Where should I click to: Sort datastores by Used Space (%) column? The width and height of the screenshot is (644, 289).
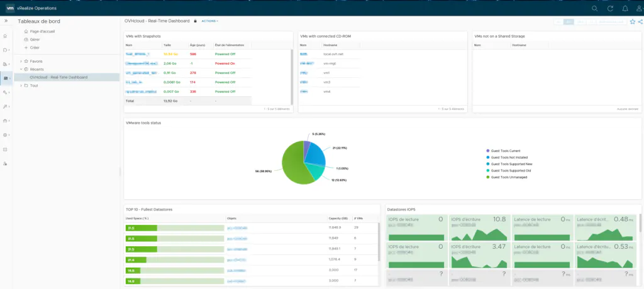(x=137, y=219)
